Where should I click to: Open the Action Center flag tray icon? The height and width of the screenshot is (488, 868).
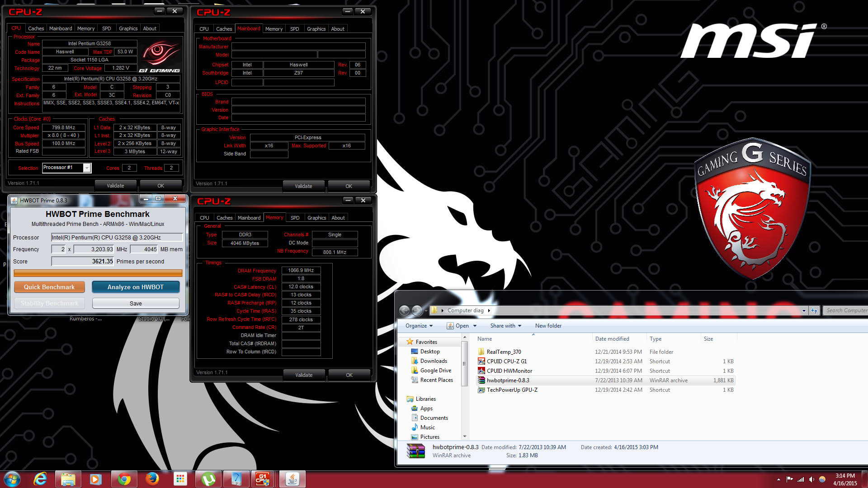(789, 479)
